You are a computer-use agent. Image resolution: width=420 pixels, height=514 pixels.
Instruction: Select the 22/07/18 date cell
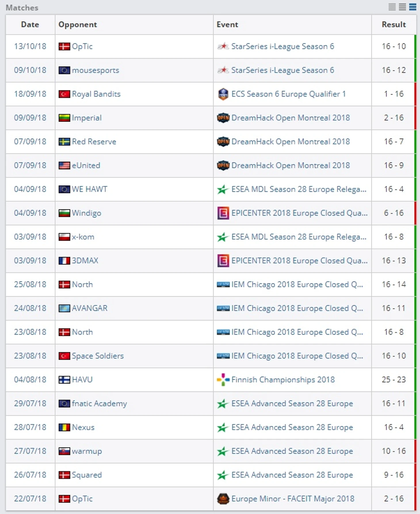coord(30,499)
